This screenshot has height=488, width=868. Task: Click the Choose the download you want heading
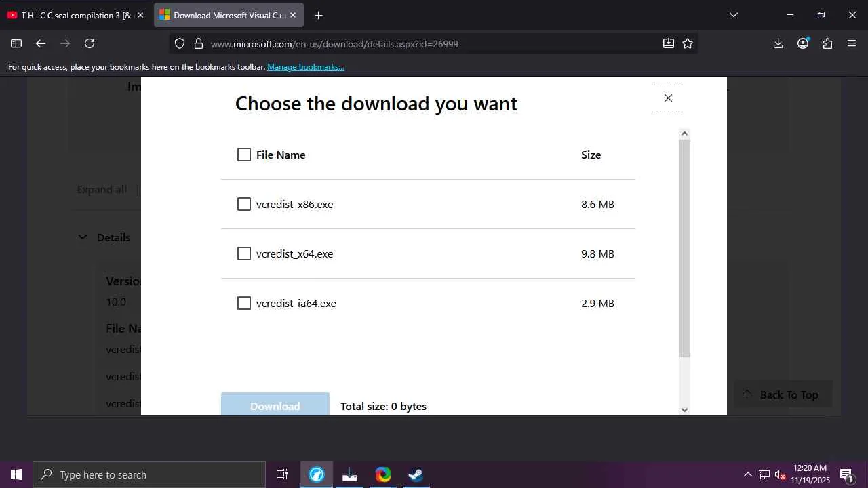(376, 104)
